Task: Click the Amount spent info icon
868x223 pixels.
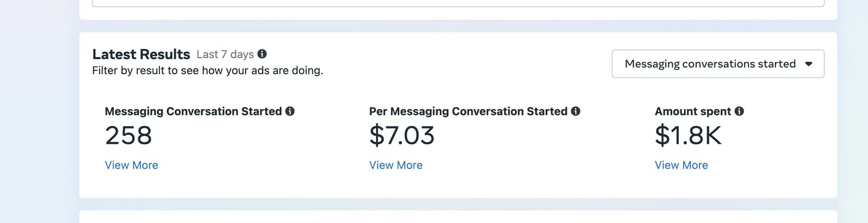Action: coord(739,111)
